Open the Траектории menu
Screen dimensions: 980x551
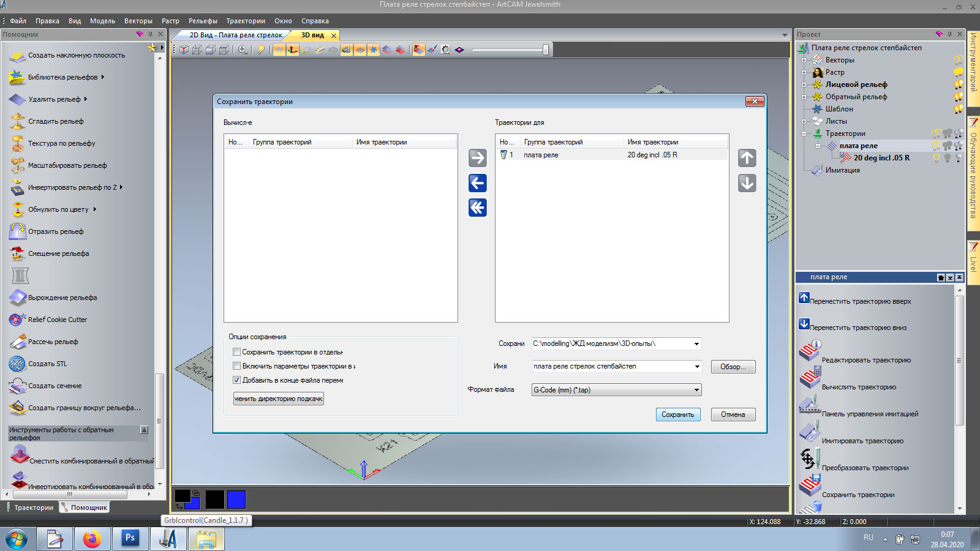pos(246,21)
